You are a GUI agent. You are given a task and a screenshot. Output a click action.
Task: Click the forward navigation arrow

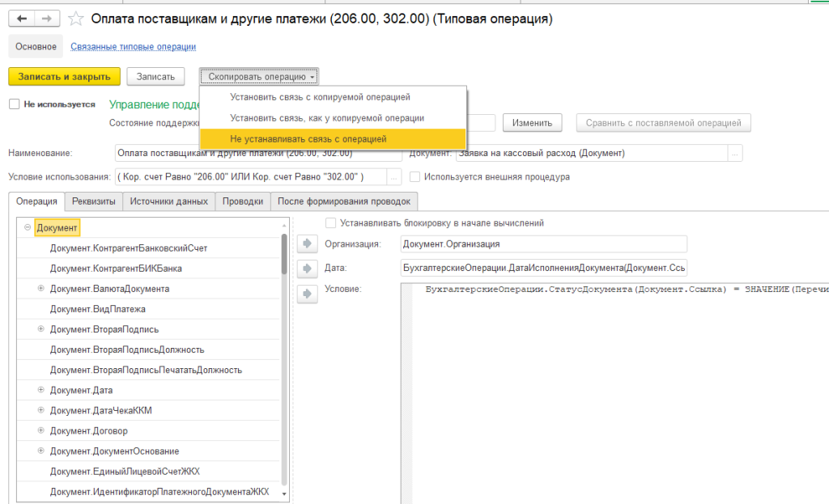click(x=46, y=18)
